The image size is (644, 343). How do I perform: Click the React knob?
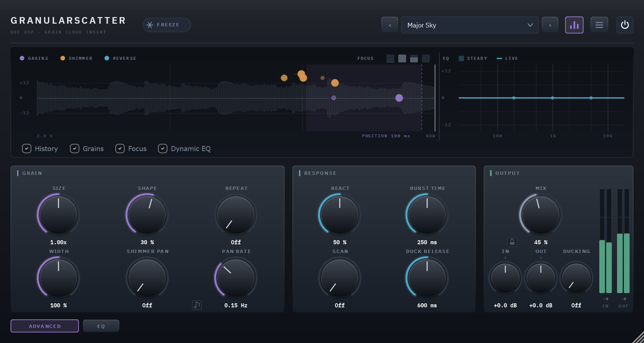tap(340, 215)
